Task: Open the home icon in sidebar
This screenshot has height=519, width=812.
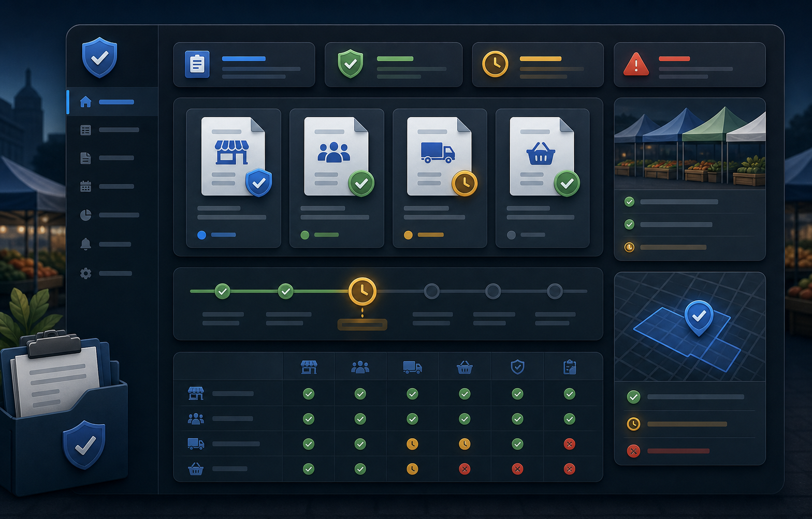Action: pos(86,102)
